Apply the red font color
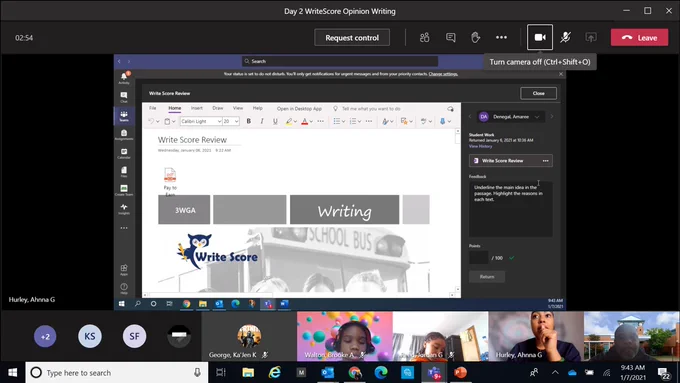This screenshot has height=383, width=680. [x=304, y=121]
